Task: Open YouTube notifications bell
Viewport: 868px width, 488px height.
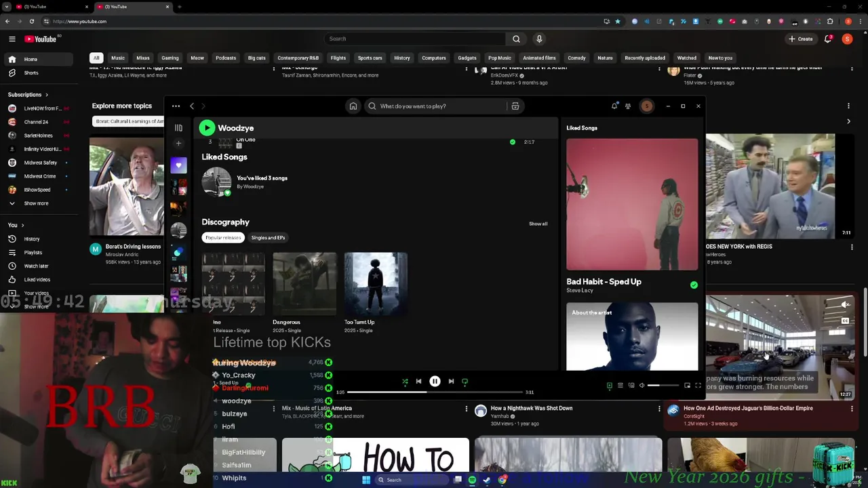Action: pos(828,39)
